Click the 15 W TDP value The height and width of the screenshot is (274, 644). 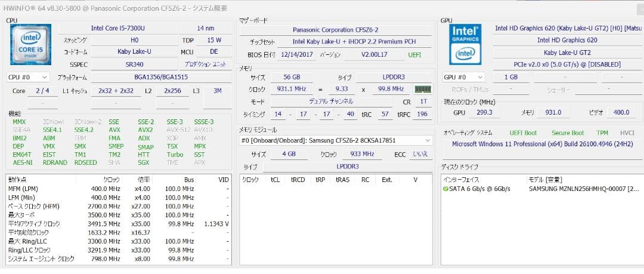(214, 41)
